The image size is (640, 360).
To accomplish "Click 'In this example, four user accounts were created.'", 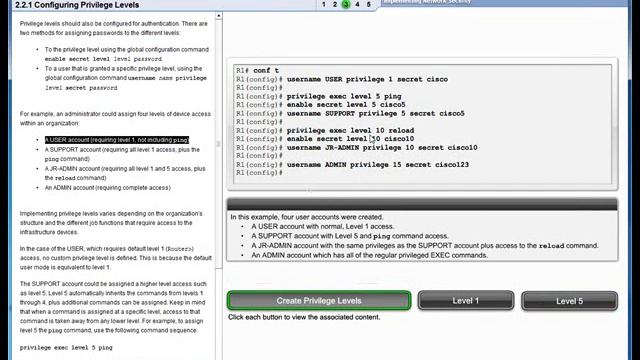I will point(307,217).
